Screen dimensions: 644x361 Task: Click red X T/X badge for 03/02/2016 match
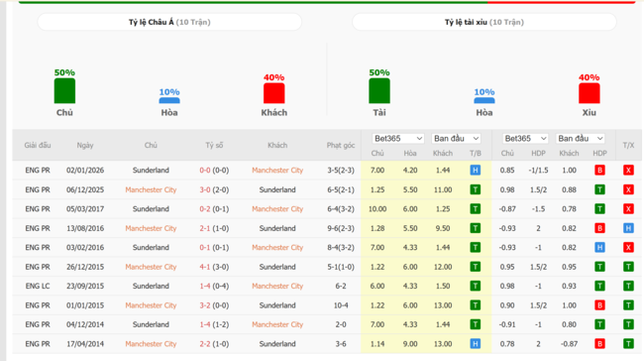point(628,248)
